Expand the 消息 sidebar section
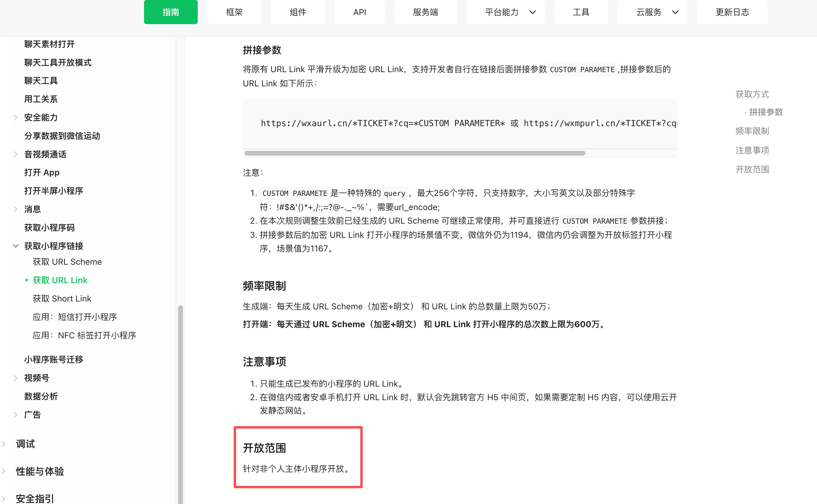This screenshot has width=817, height=504. click(15, 209)
